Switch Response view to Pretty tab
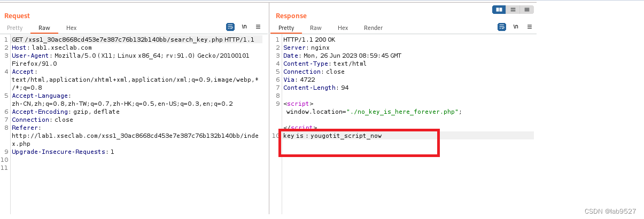Viewport: 644px width, 219px height. click(286, 28)
